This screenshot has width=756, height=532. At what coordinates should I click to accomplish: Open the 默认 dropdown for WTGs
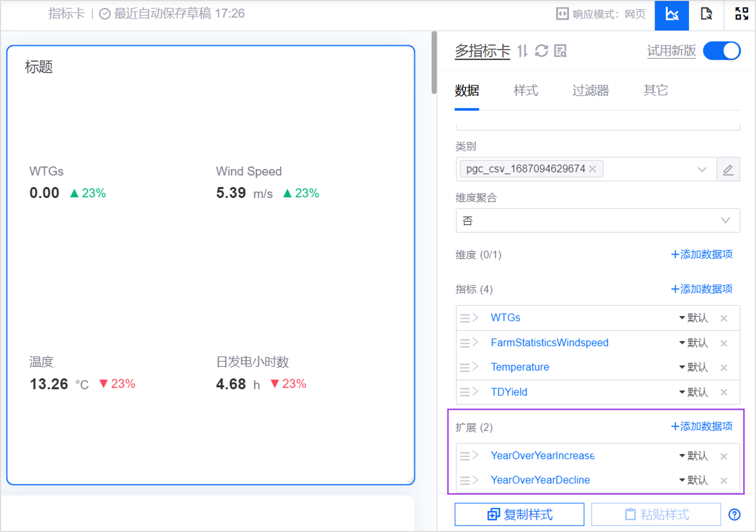coord(694,318)
